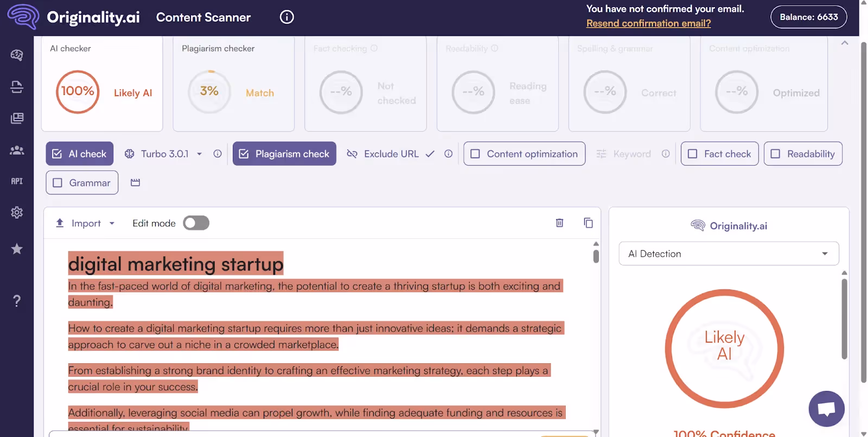Click the paragraph starting 'From establishing a strong'
This screenshot has width=868, height=437.
pyautogui.click(x=309, y=379)
